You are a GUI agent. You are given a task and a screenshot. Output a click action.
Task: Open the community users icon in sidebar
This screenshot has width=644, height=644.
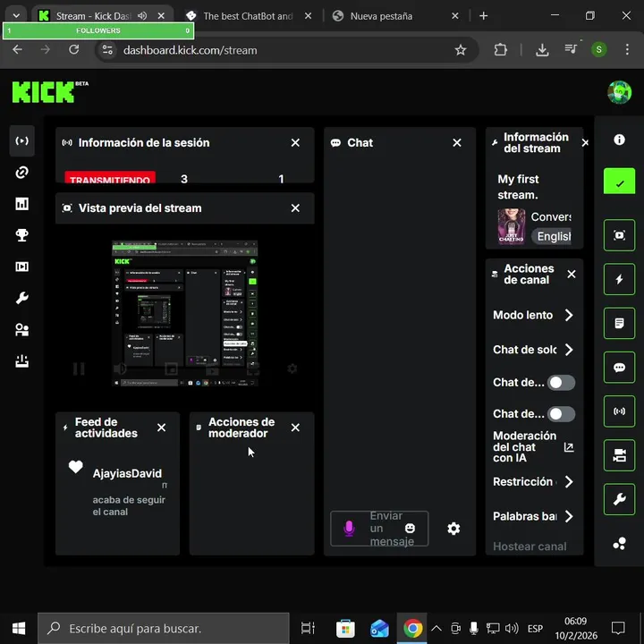click(x=21, y=329)
